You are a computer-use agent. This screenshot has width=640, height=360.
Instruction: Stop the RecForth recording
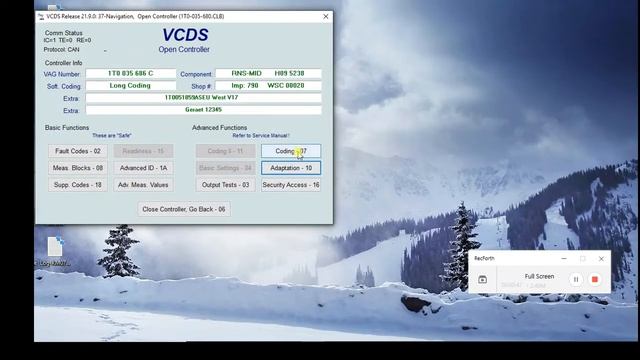click(x=595, y=280)
